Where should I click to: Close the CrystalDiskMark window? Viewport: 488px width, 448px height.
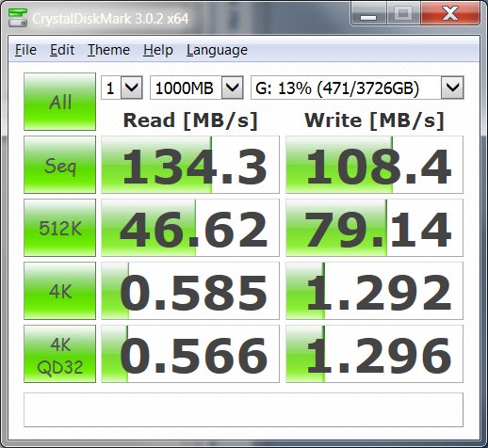pyautogui.click(x=450, y=14)
